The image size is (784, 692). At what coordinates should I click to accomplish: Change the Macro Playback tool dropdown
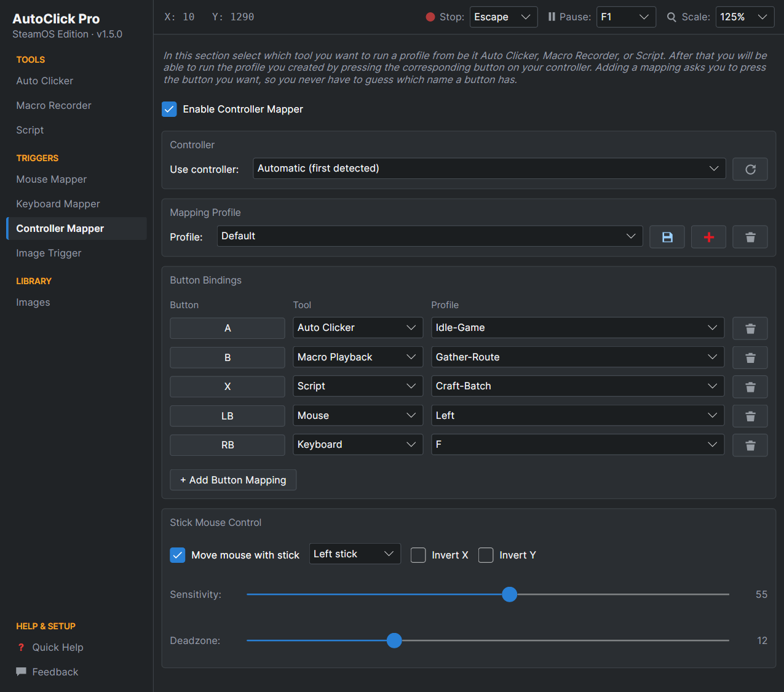(358, 357)
